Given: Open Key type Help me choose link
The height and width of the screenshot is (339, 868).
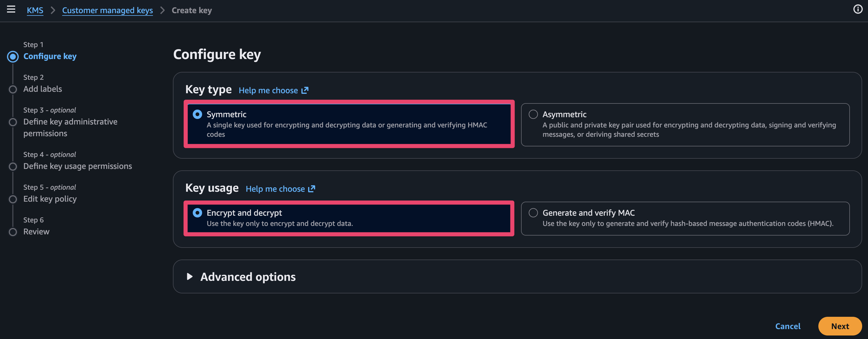Looking at the screenshot, I should 268,90.
